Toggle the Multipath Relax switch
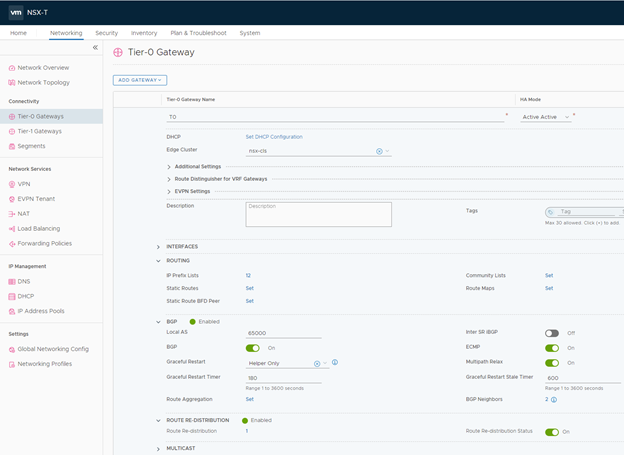 [x=552, y=363]
